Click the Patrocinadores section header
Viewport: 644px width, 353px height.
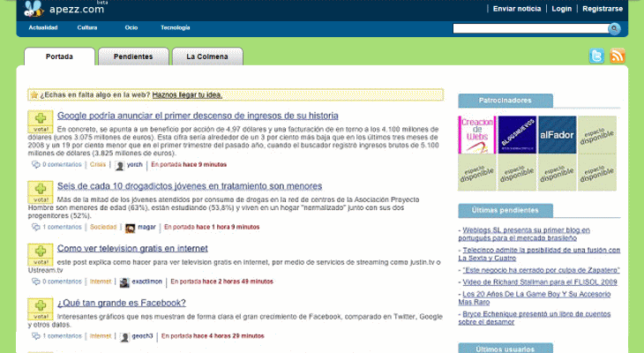coord(505,101)
